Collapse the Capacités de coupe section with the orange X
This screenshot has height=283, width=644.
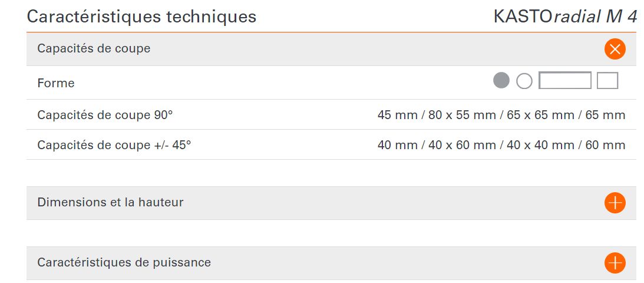pyautogui.click(x=615, y=49)
